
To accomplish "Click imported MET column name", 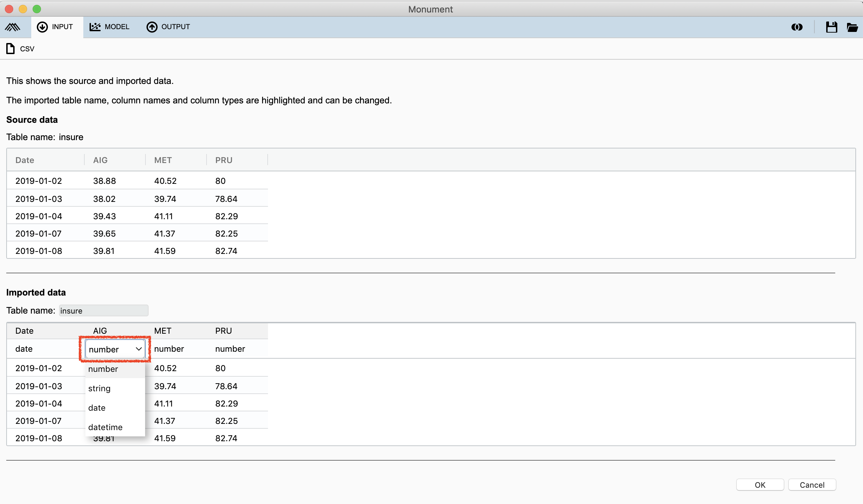I will pyautogui.click(x=163, y=331).
